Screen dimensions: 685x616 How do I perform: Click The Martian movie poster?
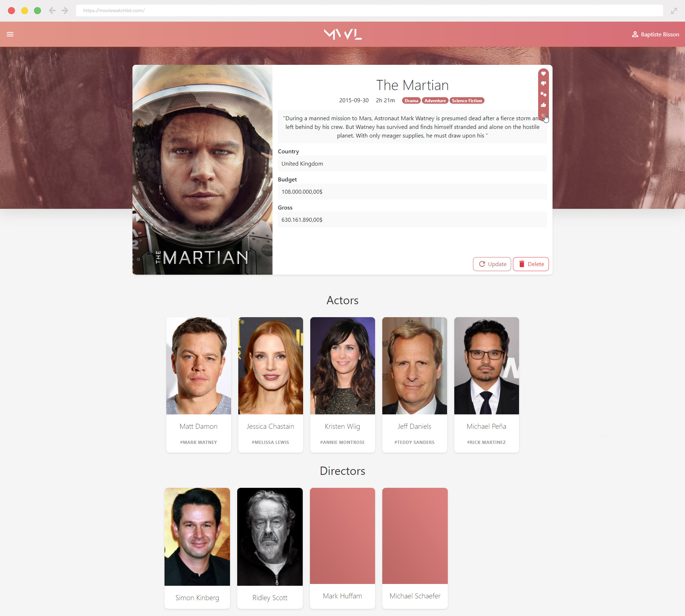pos(202,170)
